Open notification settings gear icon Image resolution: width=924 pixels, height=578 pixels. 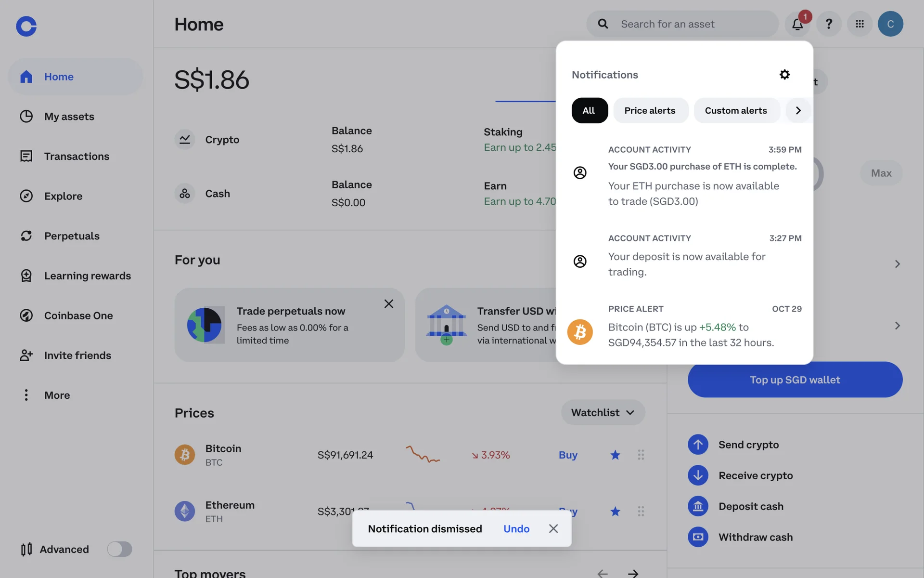[784, 75]
